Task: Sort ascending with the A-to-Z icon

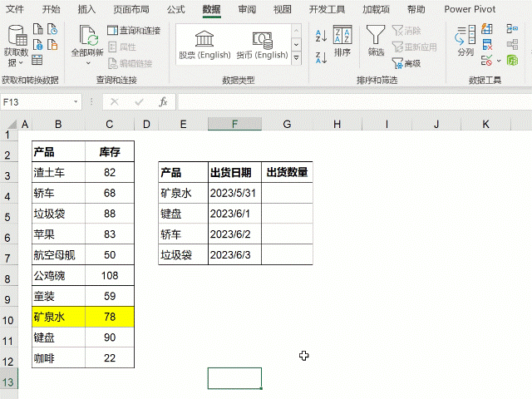Action: pyautogui.click(x=321, y=36)
